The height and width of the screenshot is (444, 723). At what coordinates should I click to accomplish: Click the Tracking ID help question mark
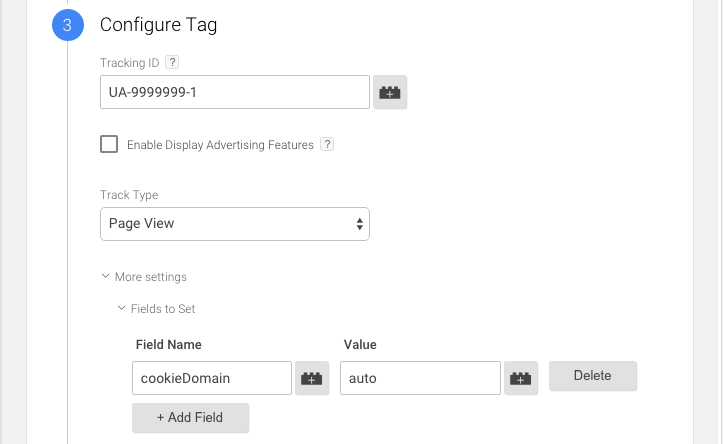coord(172,62)
